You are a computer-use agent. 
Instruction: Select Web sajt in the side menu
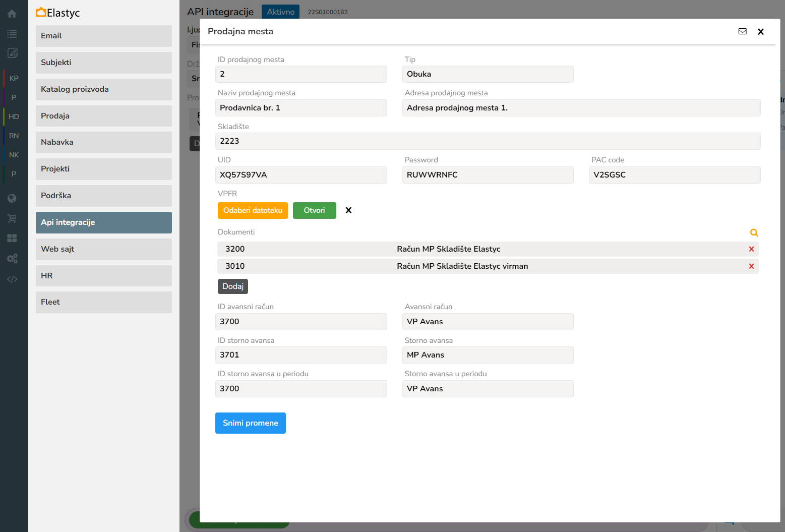click(x=104, y=249)
